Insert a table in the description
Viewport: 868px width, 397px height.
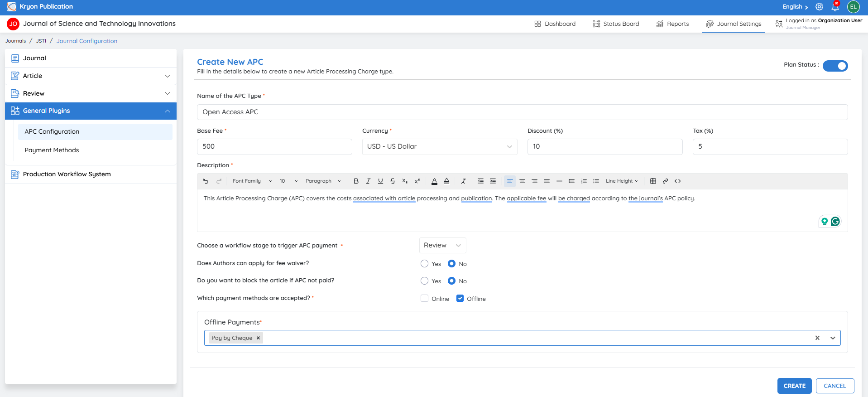coord(653,181)
